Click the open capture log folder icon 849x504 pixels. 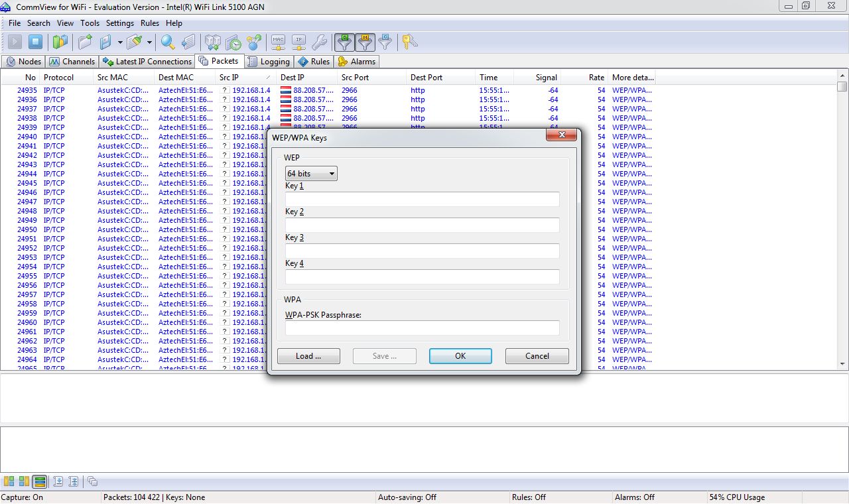(86, 42)
